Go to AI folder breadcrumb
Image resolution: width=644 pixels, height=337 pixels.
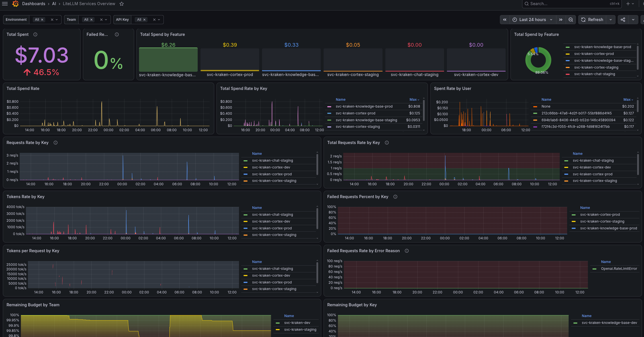[x=54, y=4]
